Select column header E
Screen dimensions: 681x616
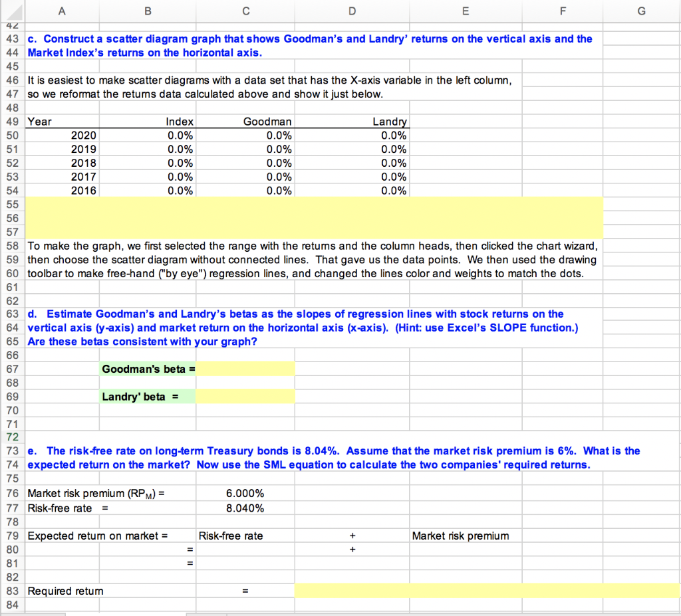[465, 11]
